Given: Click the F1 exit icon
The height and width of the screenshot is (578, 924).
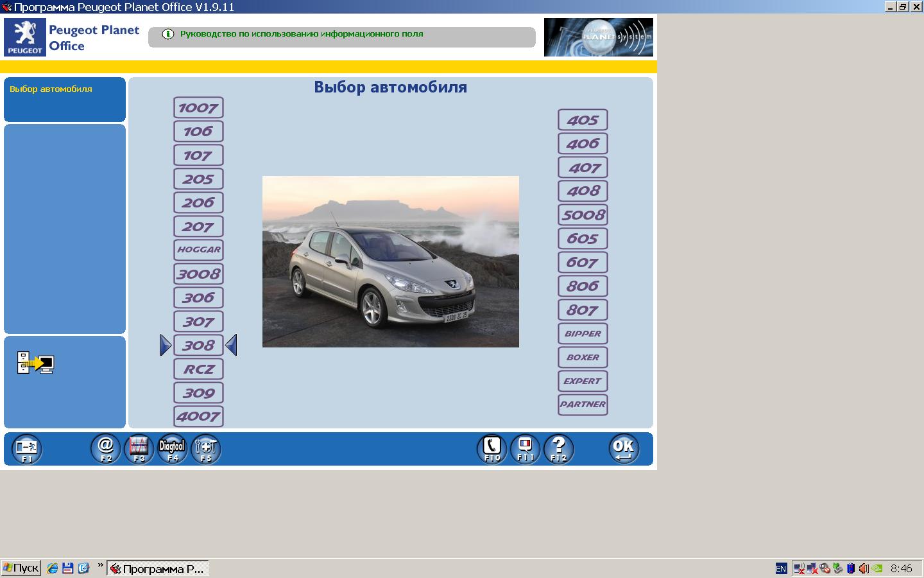Looking at the screenshot, I should [x=27, y=449].
